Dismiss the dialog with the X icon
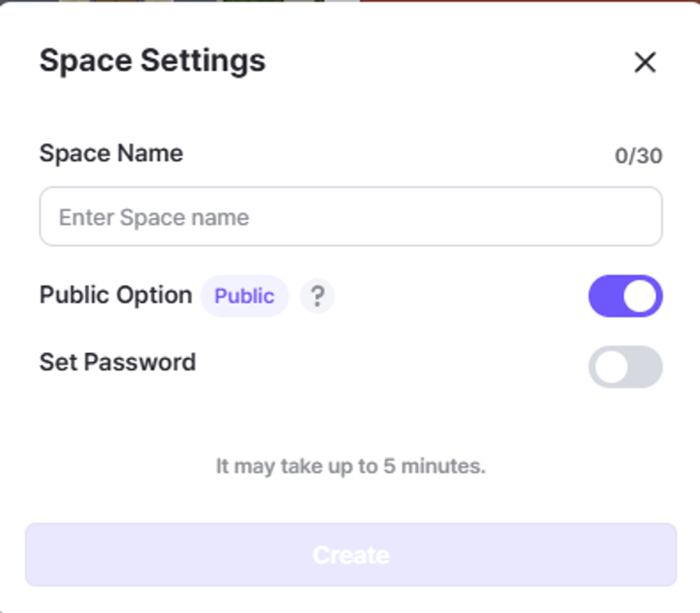Image resolution: width=700 pixels, height=613 pixels. [x=645, y=62]
